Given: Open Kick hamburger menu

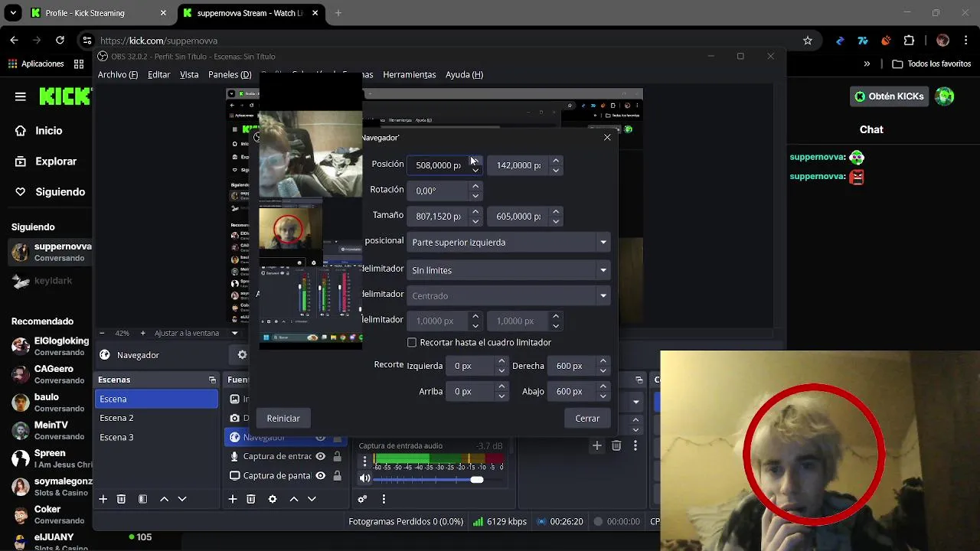Looking at the screenshot, I should (21, 96).
